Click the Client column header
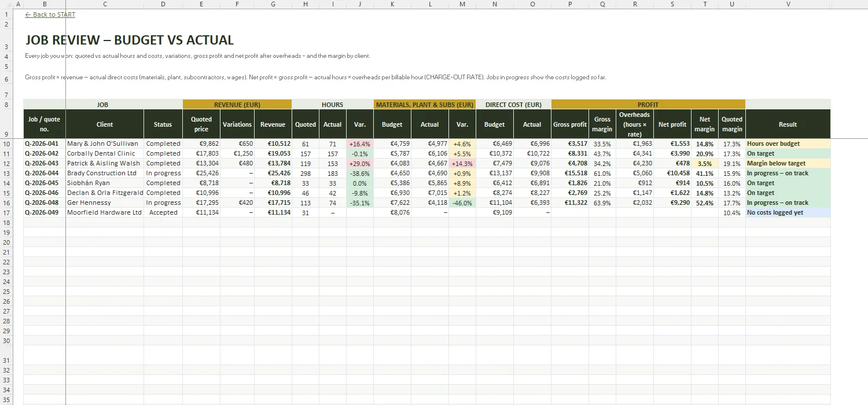Viewport: 868px width, 405px height. [x=105, y=124]
